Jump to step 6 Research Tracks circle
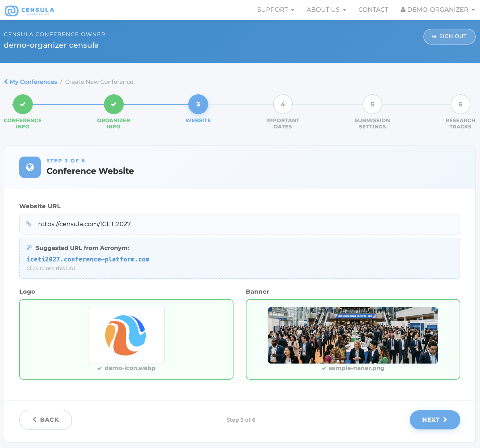Image resolution: width=480 pixels, height=448 pixels. 461,104
